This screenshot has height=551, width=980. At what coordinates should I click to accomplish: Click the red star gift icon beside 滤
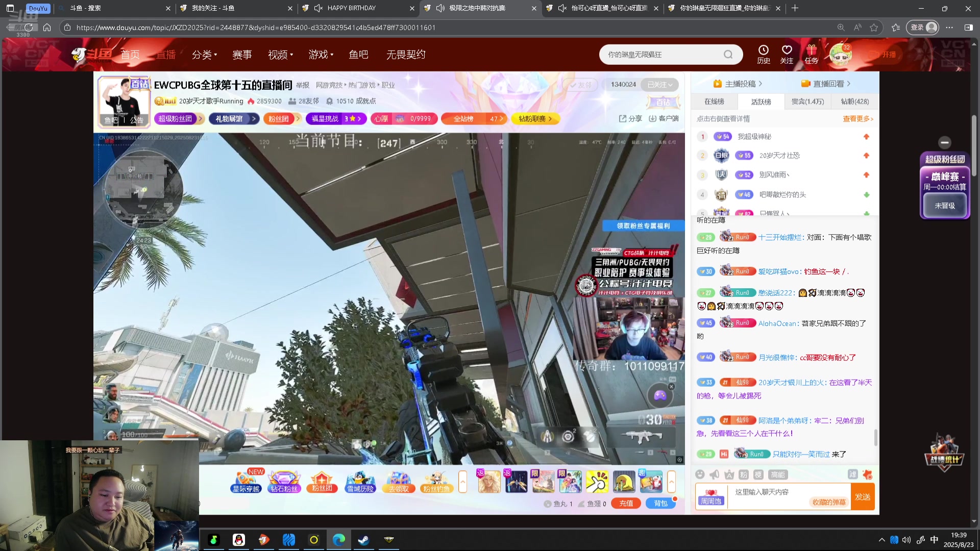point(867,474)
